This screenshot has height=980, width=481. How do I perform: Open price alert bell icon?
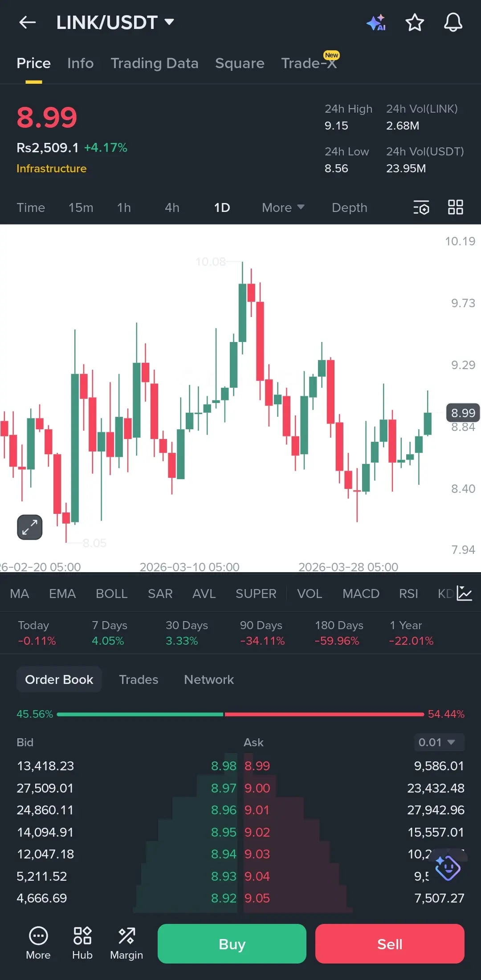pos(453,22)
